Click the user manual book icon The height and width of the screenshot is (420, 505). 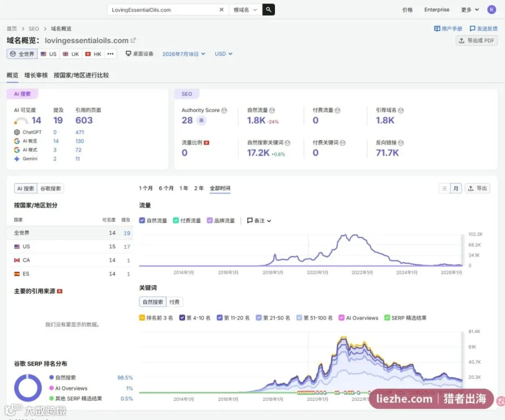click(437, 29)
